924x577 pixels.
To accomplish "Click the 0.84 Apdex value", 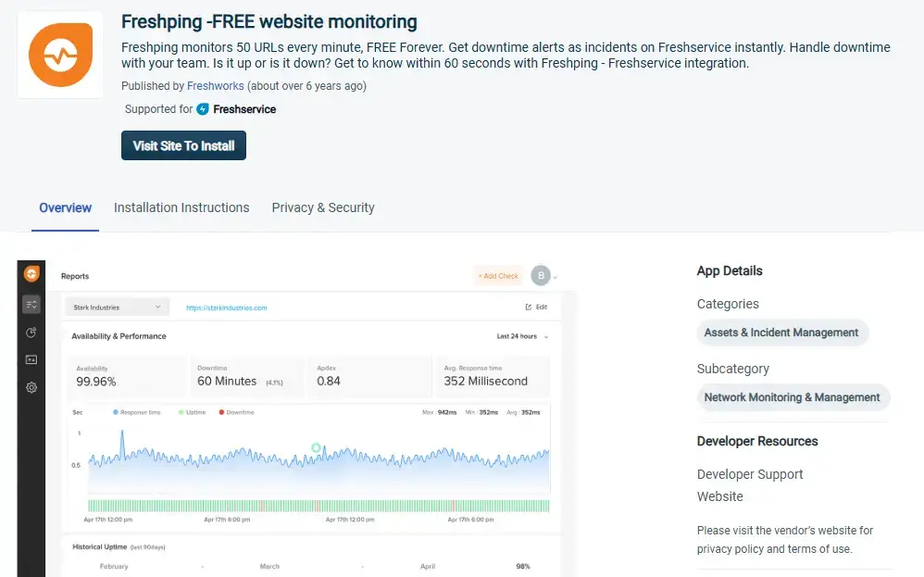I will [x=329, y=382].
